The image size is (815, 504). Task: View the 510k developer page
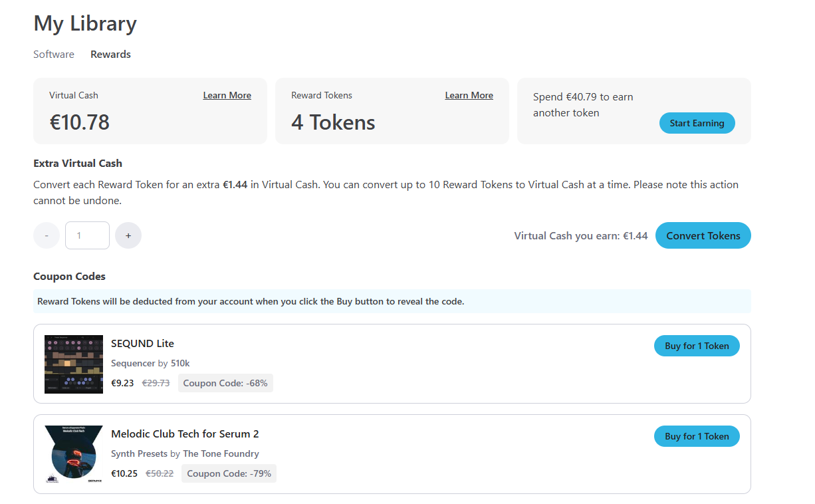(x=180, y=363)
